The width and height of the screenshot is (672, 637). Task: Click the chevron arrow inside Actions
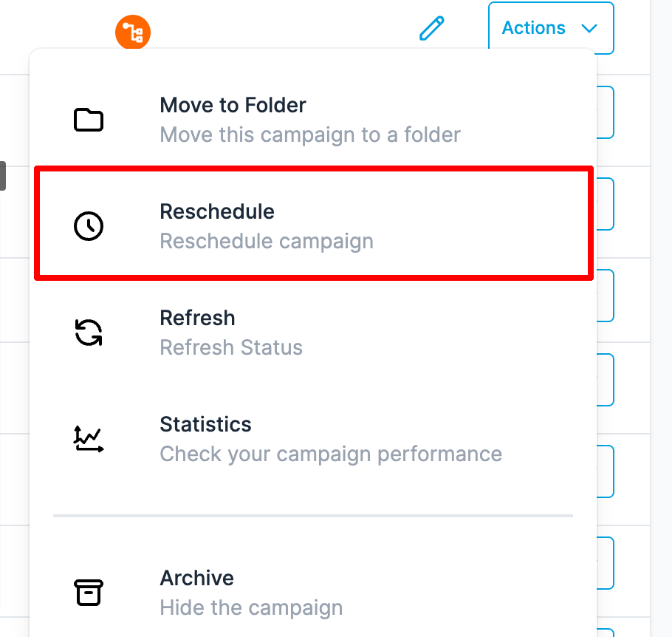click(x=589, y=28)
